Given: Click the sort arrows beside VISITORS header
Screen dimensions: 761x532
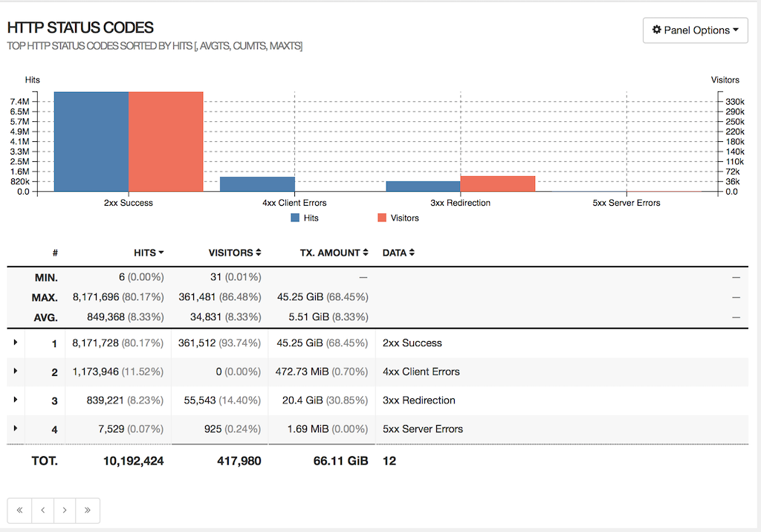Looking at the screenshot, I should coord(259,253).
